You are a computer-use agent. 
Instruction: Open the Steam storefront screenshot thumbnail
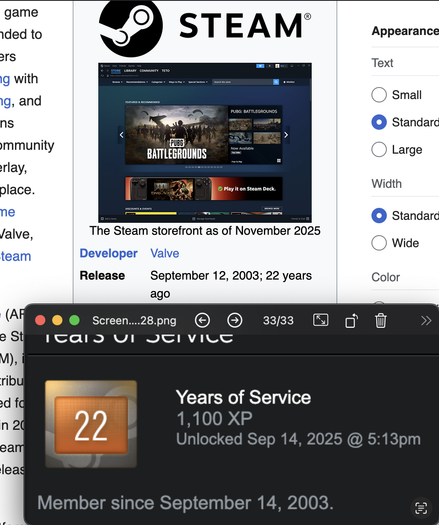(205, 142)
